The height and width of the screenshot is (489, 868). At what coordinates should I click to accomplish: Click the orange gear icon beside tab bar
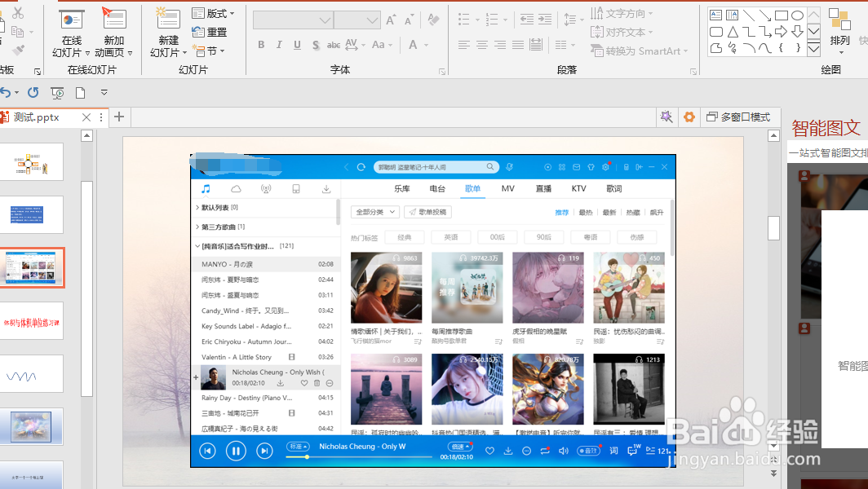tap(689, 117)
